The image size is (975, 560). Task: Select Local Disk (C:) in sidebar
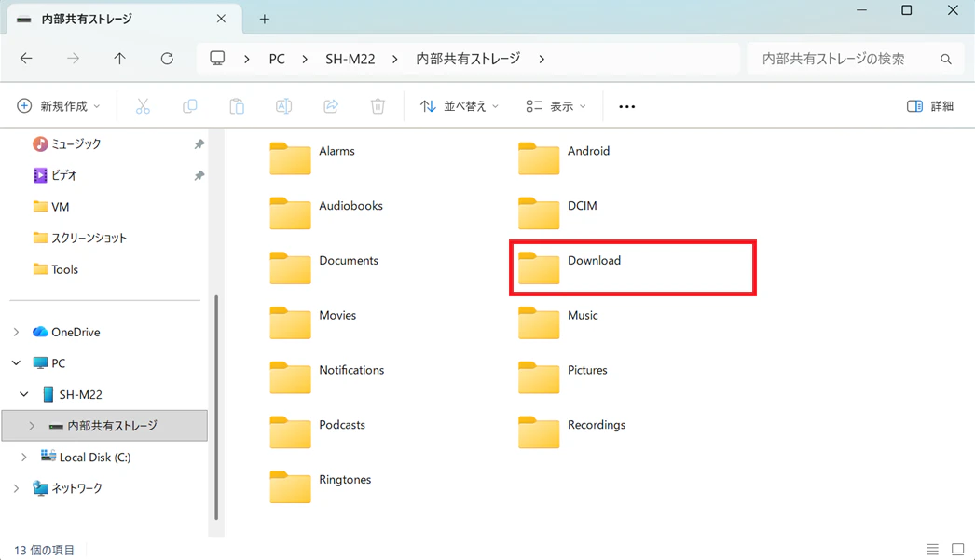86,457
